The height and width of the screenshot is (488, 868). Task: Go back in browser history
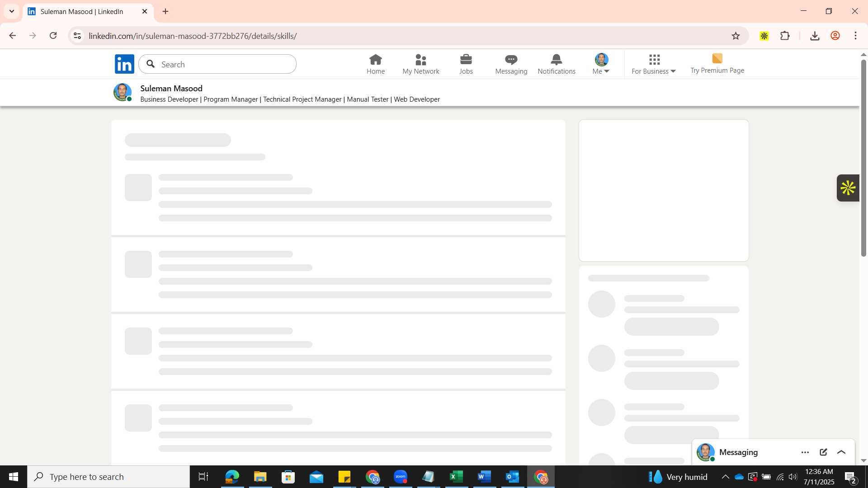(x=12, y=36)
